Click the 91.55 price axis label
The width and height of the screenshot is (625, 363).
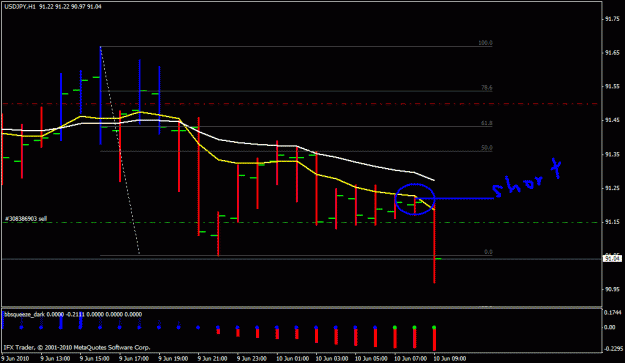click(612, 86)
